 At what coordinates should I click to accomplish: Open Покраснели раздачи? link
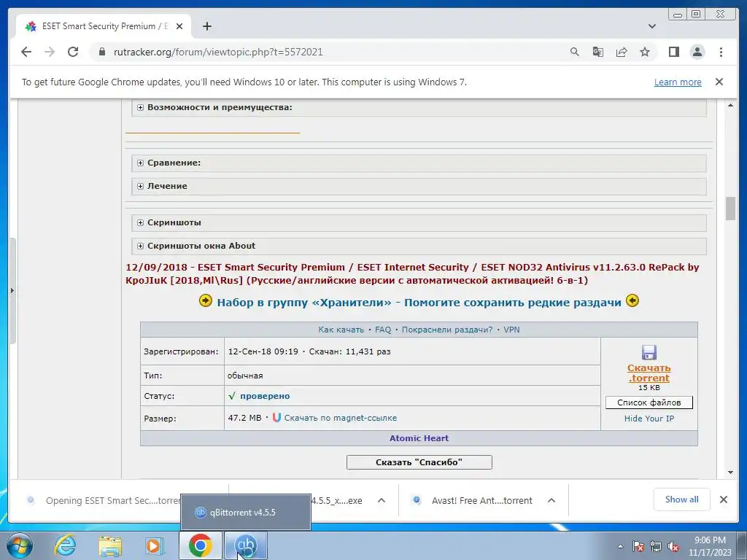click(x=447, y=330)
